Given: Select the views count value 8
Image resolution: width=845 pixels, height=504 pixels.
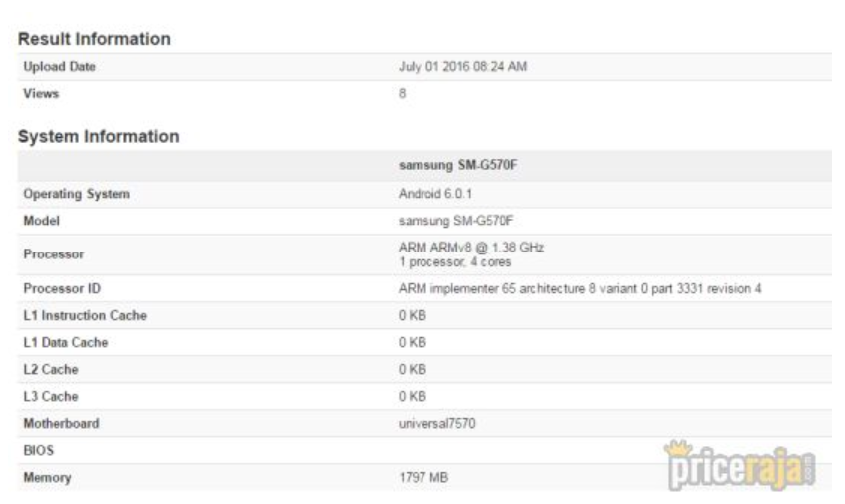Looking at the screenshot, I should click(402, 94).
